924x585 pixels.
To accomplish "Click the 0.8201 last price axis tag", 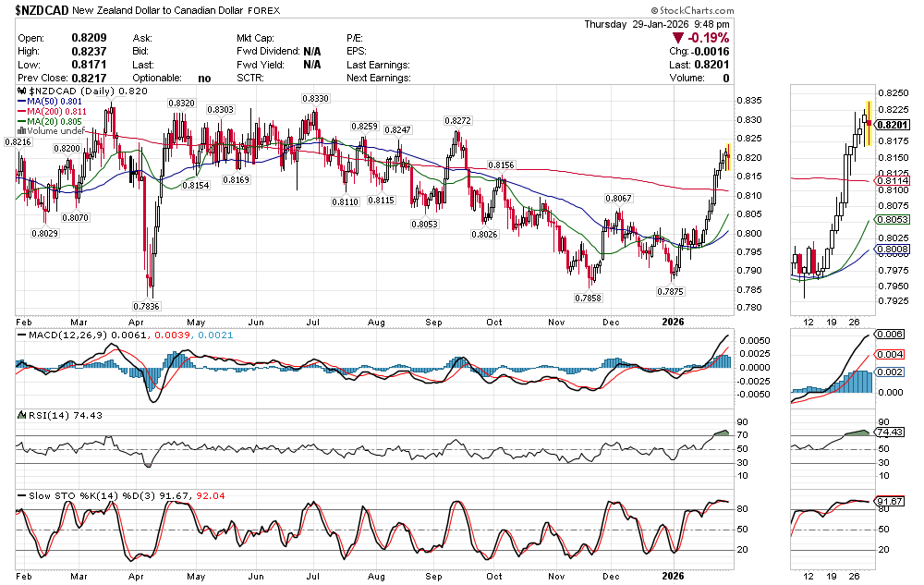I will 893,125.
